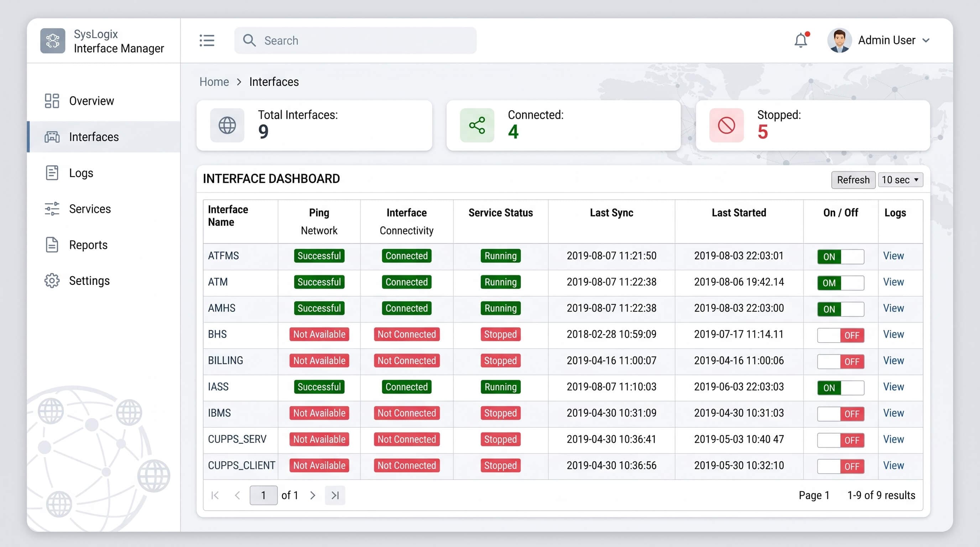The height and width of the screenshot is (547, 980).
Task: Click BILLING's Not Connected status badge
Action: [x=407, y=361]
